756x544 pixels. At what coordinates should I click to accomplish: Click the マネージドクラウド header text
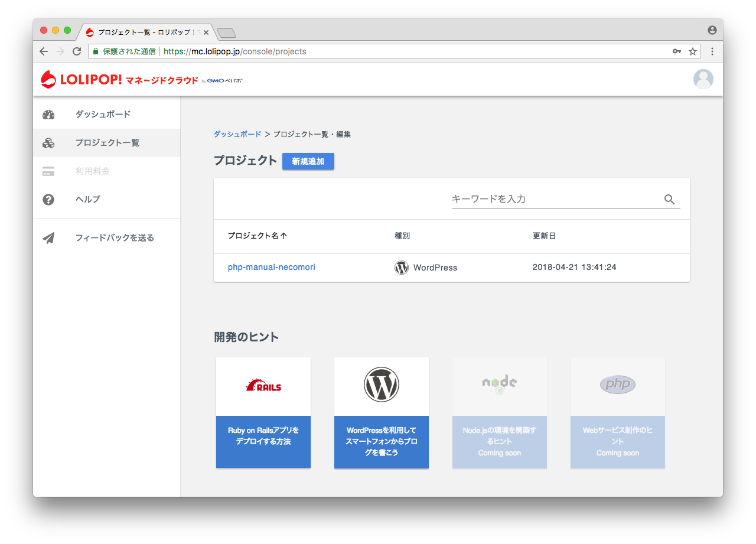[x=162, y=80]
